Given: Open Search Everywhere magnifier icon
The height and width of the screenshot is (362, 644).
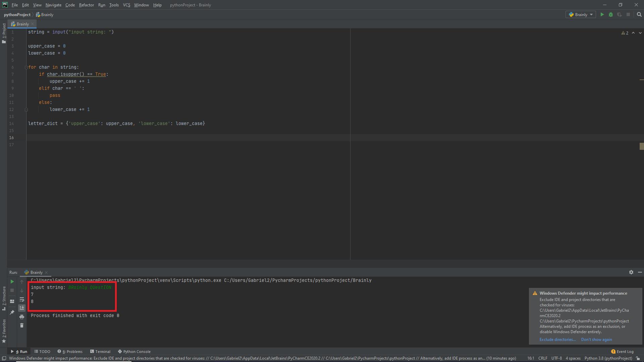Looking at the screenshot, I should [x=639, y=14].
